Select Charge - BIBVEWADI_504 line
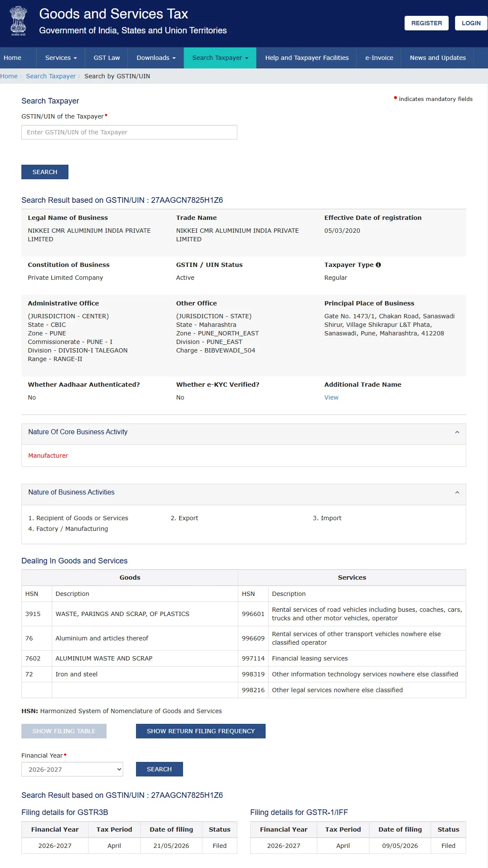488x868 pixels. coord(216,350)
